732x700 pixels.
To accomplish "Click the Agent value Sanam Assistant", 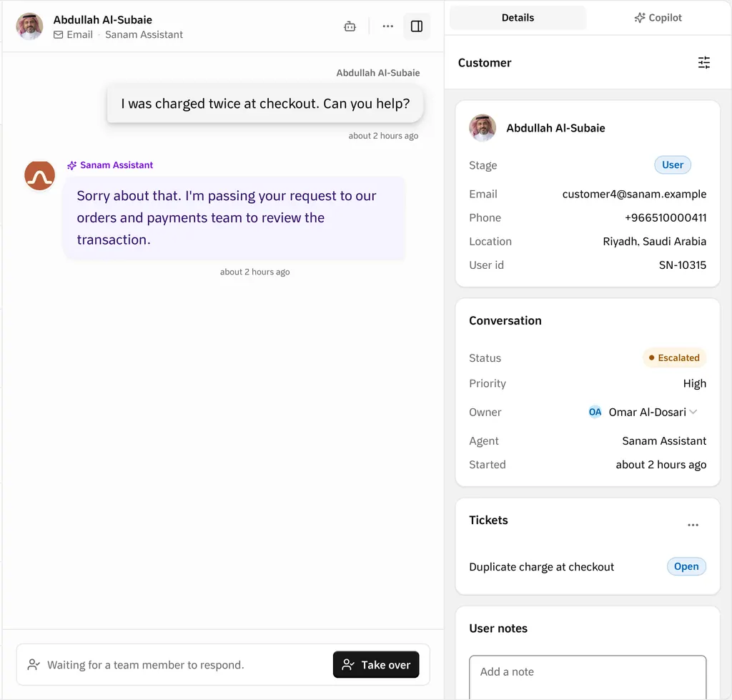I will tap(664, 441).
